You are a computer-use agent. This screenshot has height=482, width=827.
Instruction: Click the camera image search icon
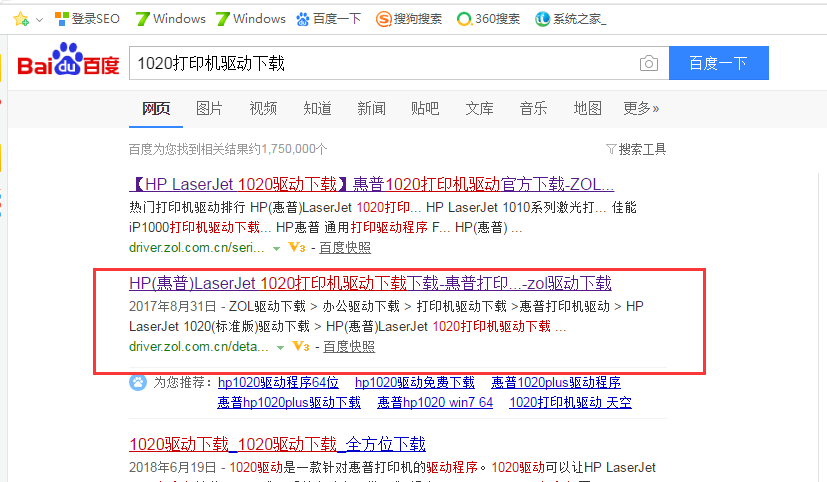[649, 64]
